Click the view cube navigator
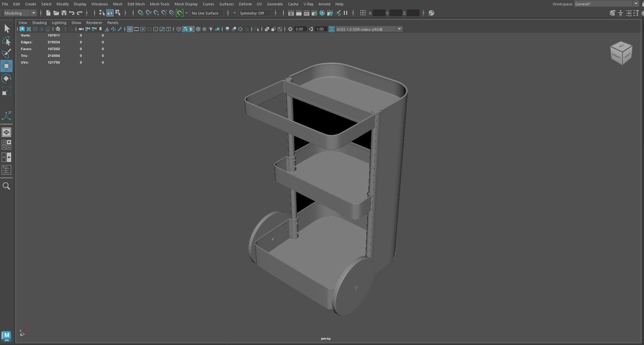The width and height of the screenshot is (644, 345). tap(621, 53)
